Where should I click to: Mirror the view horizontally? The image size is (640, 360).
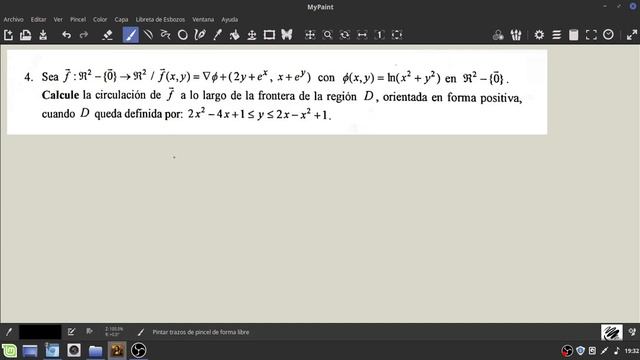(x=362, y=35)
